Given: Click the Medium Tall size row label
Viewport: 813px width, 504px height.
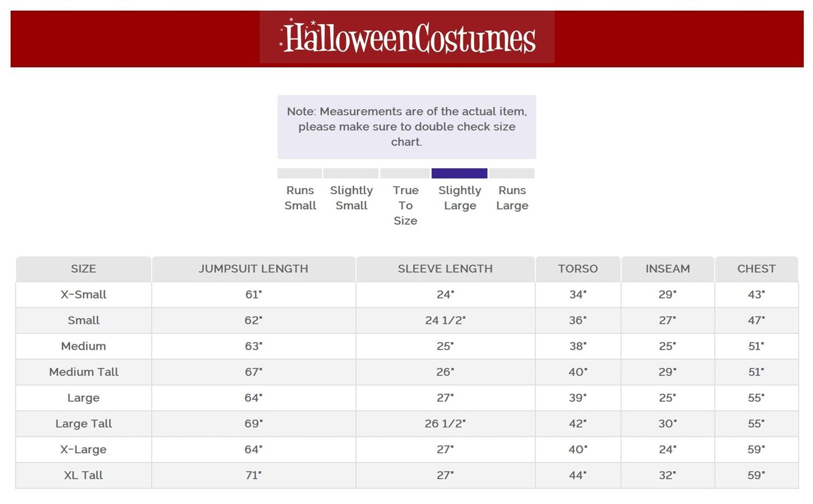Looking at the screenshot, I should [84, 372].
